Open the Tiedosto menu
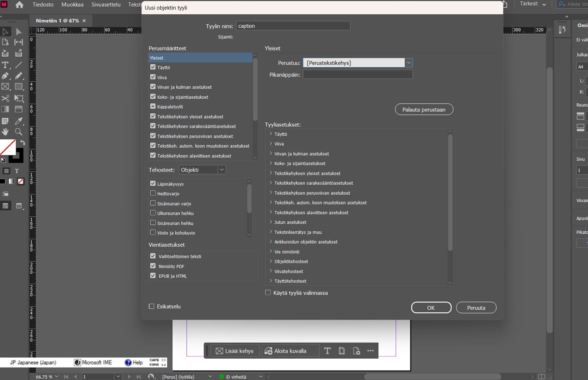This screenshot has width=588, height=380. pos(43,5)
